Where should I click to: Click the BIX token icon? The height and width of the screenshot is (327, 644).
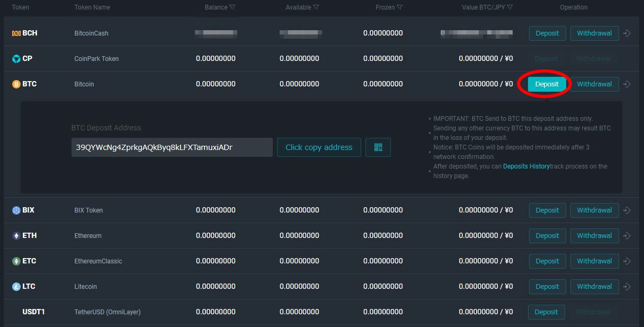[x=16, y=210]
